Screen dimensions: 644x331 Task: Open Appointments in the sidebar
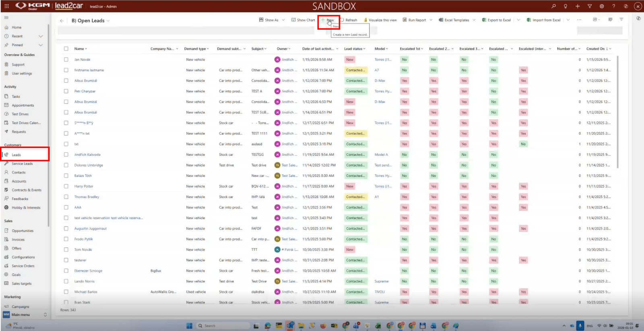pos(23,106)
